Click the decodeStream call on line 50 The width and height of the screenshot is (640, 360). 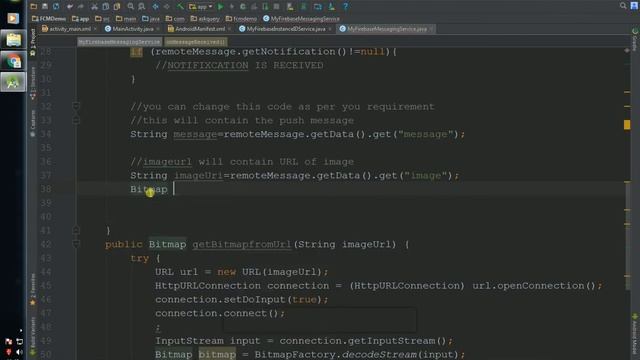click(380, 354)
